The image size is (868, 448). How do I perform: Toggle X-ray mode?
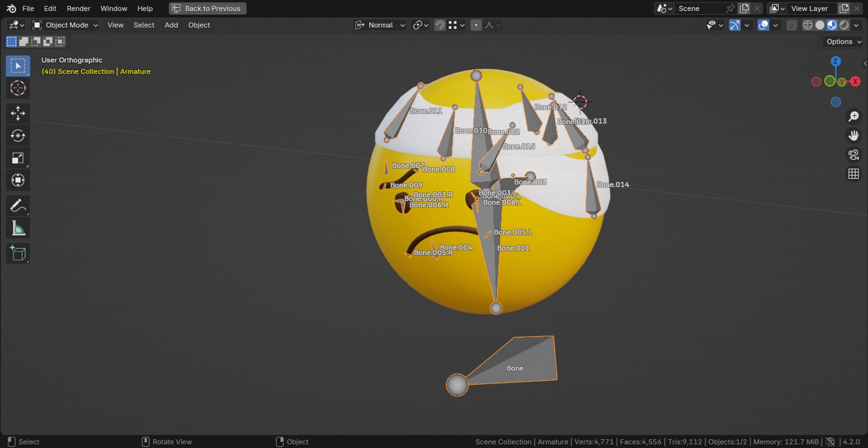point(792,25)
